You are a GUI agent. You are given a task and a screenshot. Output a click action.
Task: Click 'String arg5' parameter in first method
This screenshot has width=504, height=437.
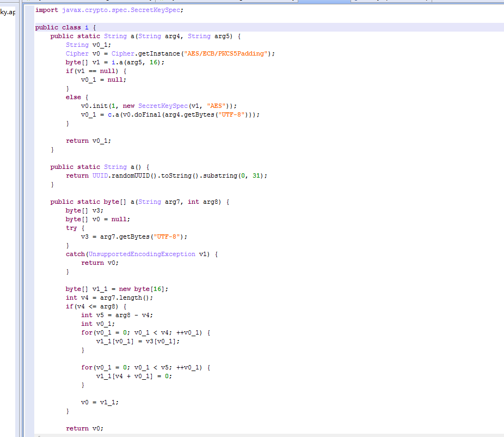(x=209, y=36)
